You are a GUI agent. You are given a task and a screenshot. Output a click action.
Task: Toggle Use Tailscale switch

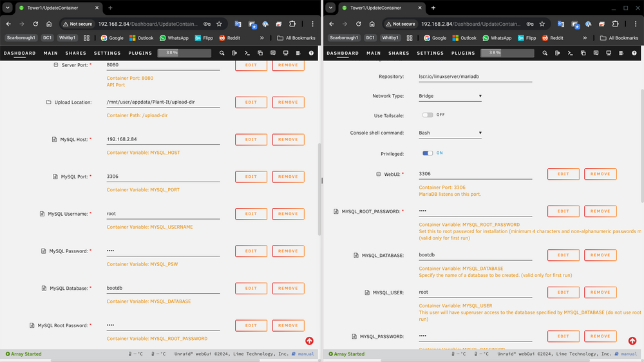click(x=428, y=115)
